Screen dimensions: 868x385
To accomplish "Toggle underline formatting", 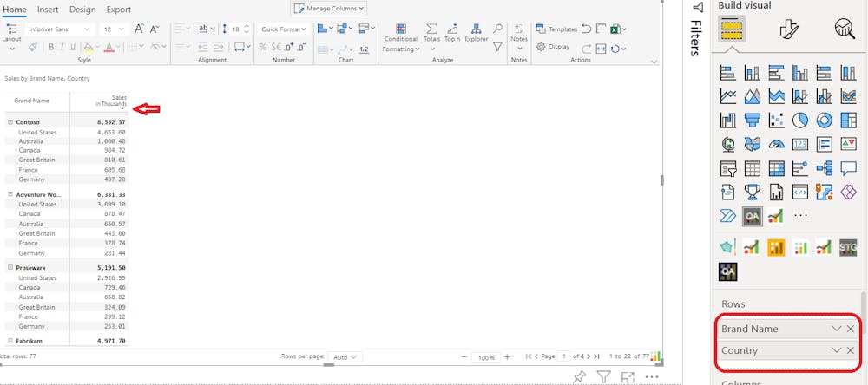I will (x=72, y=47).
